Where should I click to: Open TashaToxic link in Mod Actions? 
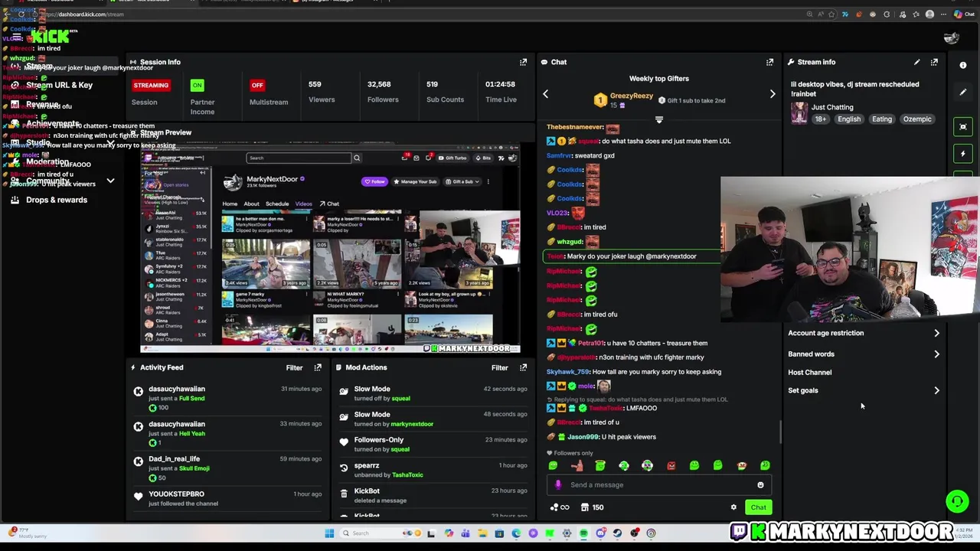(x=407, y=475)
